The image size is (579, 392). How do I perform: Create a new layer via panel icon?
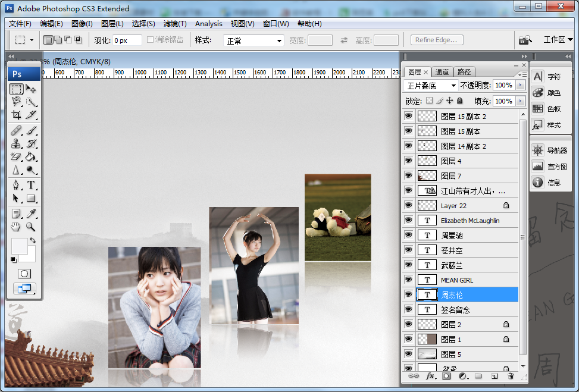point(494,376)
